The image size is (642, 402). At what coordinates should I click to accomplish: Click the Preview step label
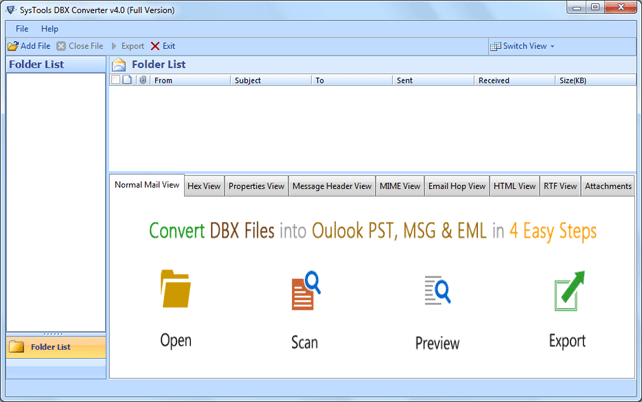click(437, 343)
